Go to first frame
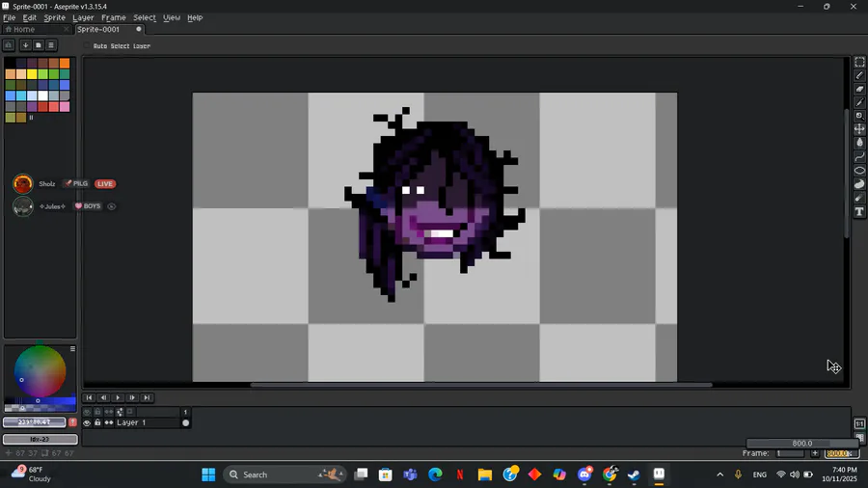The height and width of the screenshot is (488, 868). pyautogui.click(x=89, y=397)
